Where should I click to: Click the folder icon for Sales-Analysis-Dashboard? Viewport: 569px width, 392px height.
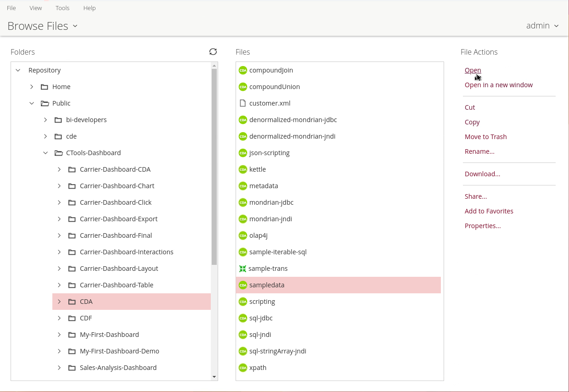click(x=72, y=368)
